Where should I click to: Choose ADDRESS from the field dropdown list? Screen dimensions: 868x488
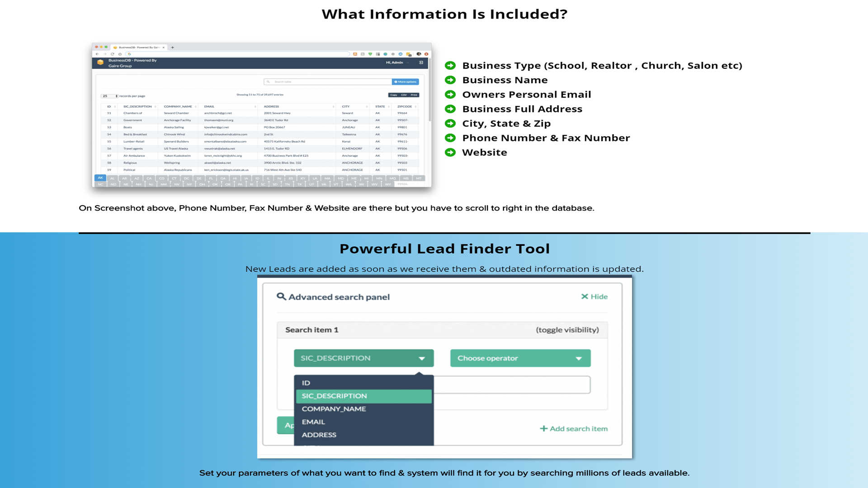click(363, 435)
